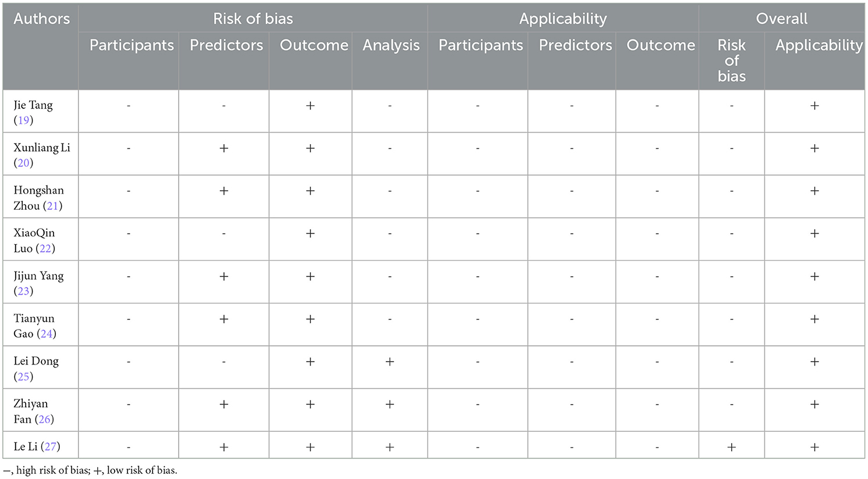Click reference 27 next to Le Li

click(51, 446)
